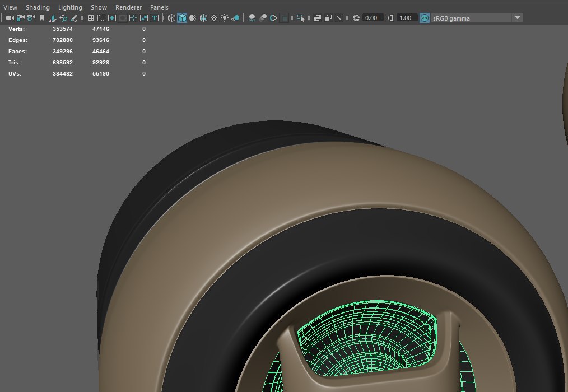Toggle the Resolution Gate display

coord(112,18)
